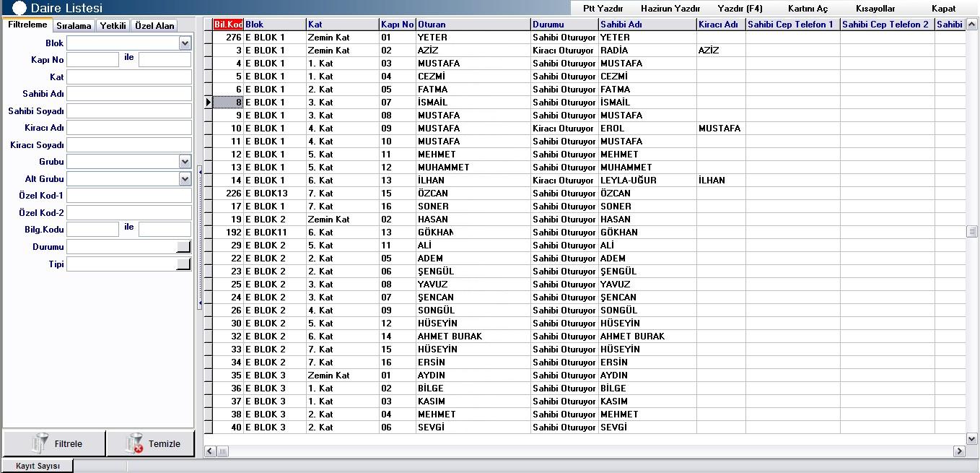Click Yazdır (F4) to print

coord(740,9)
